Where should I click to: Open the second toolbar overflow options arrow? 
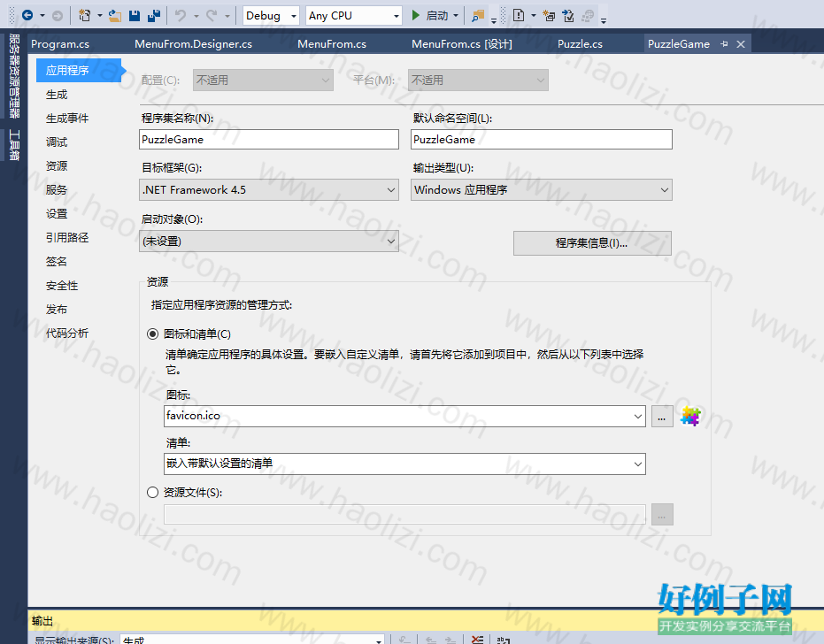[604, 21]
